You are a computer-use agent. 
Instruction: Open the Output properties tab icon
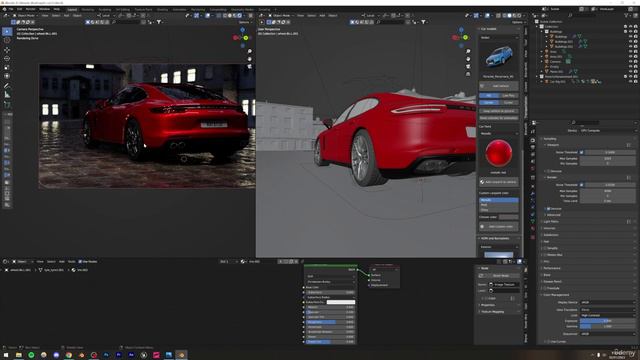[x=533, y=148]
